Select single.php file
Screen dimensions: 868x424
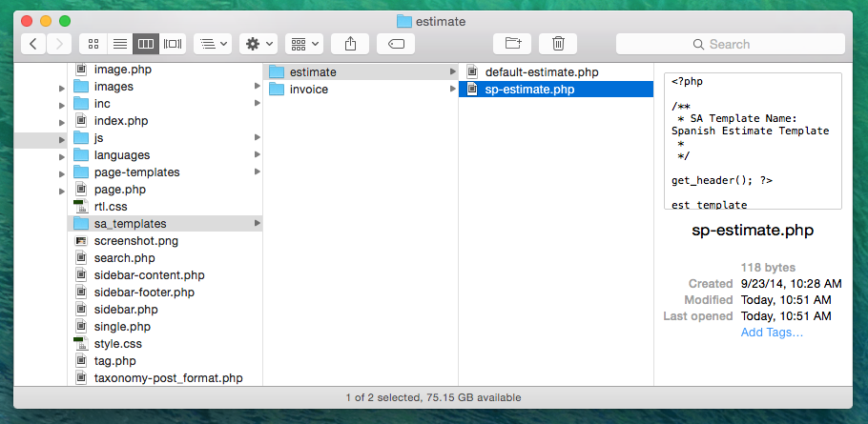coord(165,326)
